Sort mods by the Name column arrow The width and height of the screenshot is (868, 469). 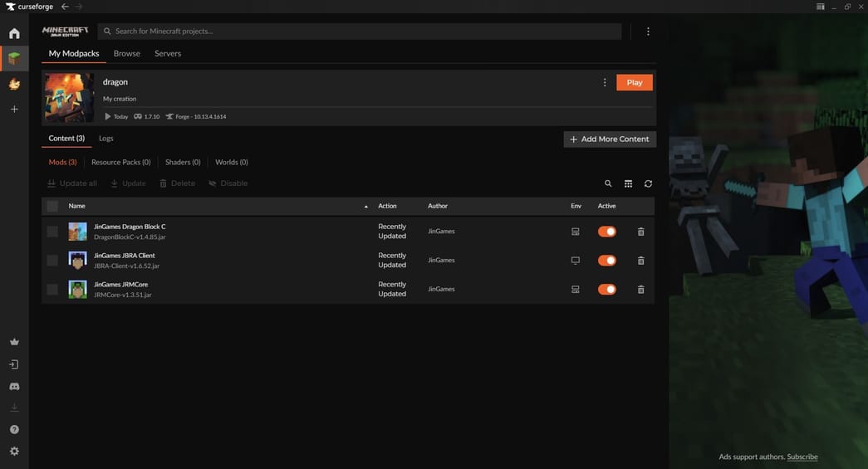pos(366,206)
